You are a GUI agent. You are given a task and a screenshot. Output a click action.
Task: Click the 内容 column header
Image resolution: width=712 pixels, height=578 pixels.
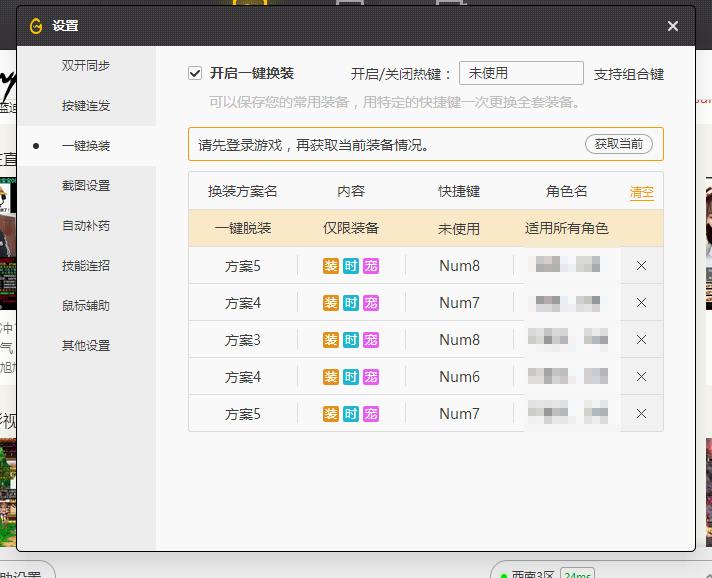click(351, 191)
